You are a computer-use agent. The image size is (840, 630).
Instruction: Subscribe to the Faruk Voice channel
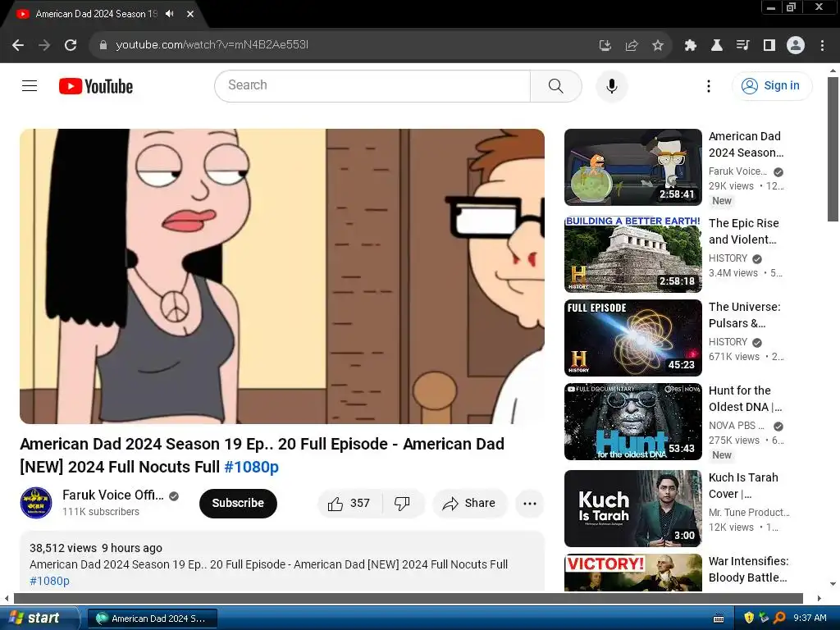(238, 503)
